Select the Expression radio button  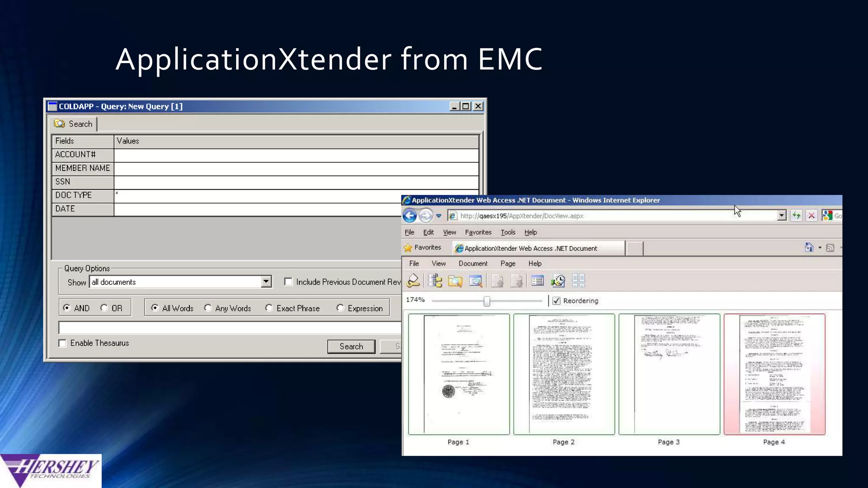point(340,308)
